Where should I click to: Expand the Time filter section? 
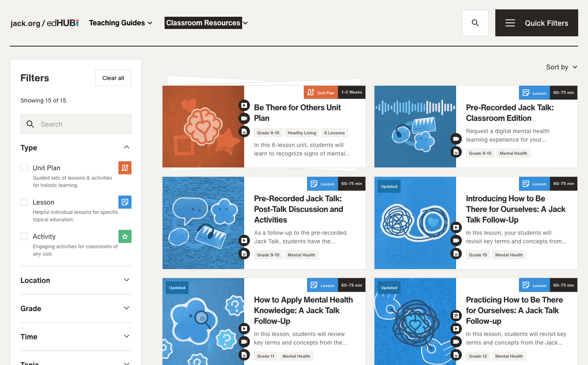coord(76,337)
